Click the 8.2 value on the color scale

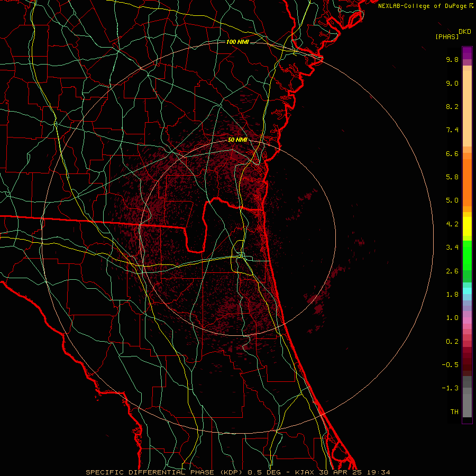click(452, 106)
